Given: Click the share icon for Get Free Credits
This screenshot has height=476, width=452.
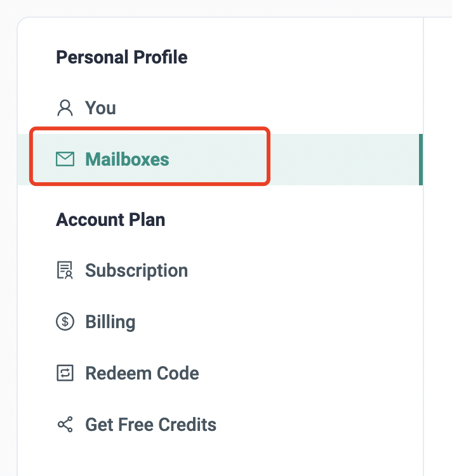Looking at the screenshot, I should click(65, 425).
